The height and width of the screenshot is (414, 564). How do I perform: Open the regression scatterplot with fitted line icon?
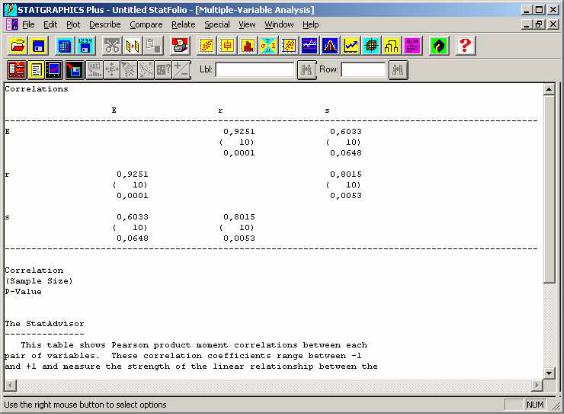pos(289,46)
